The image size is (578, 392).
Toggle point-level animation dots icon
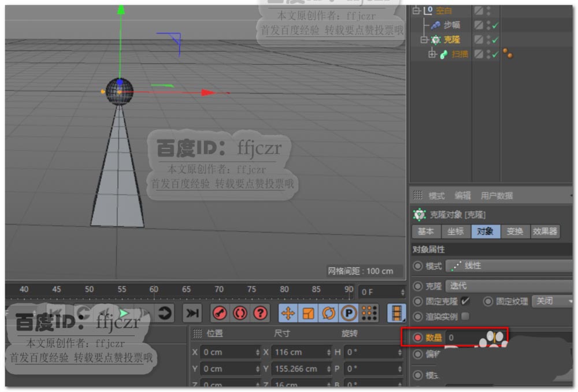pyautogui.click(x=369, y=313)
